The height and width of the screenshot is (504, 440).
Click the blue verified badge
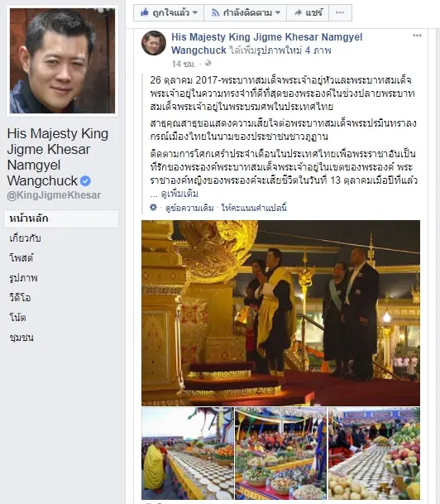coord(85,181)
